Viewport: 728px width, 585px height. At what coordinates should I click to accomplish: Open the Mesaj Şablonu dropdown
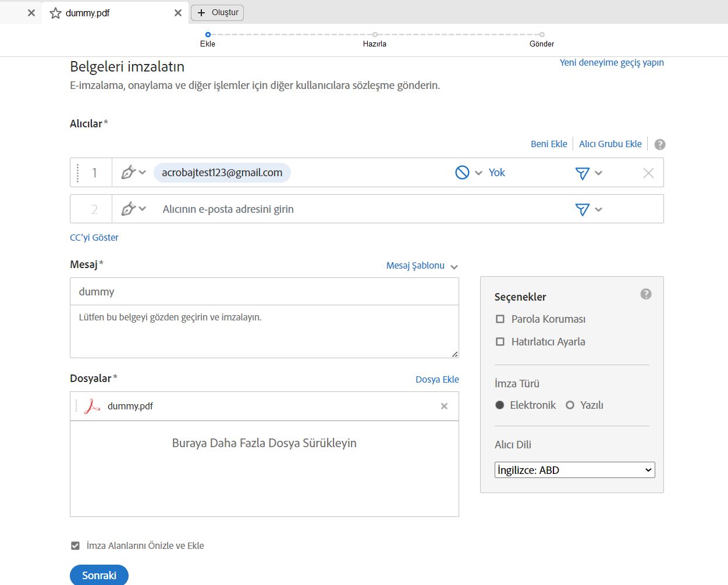(x=422, y=266)
